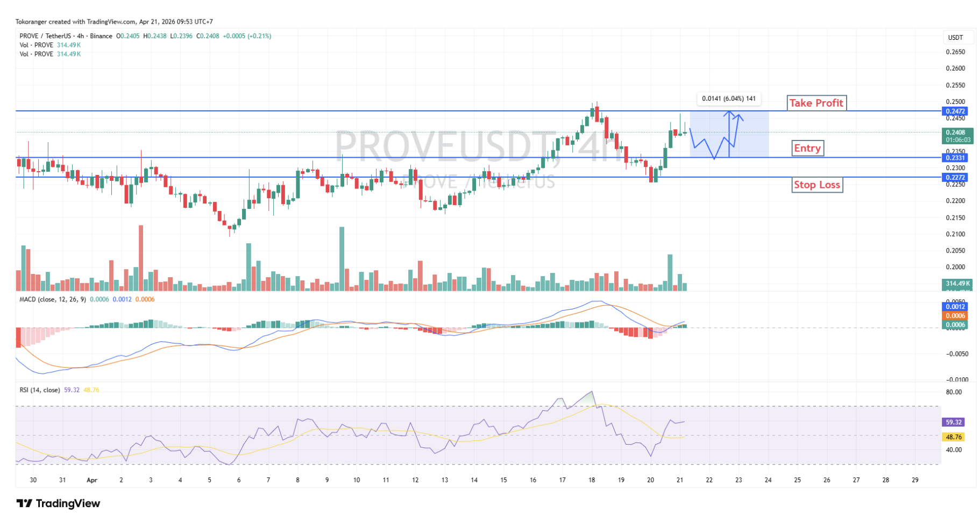Image resolution: width=980 pixels, height=520 pixels.
Task: Open the MACD (close, 12, 26, 9) legend
Action: (52, 299)
